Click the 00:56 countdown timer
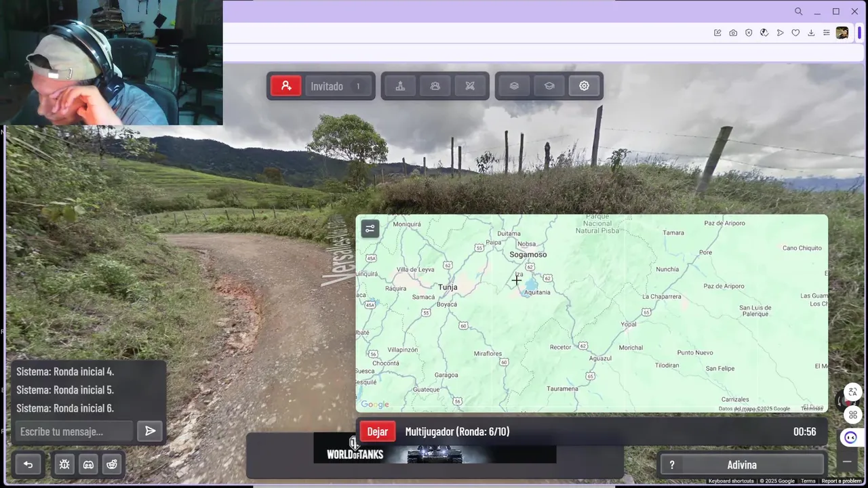 point(805,432)
